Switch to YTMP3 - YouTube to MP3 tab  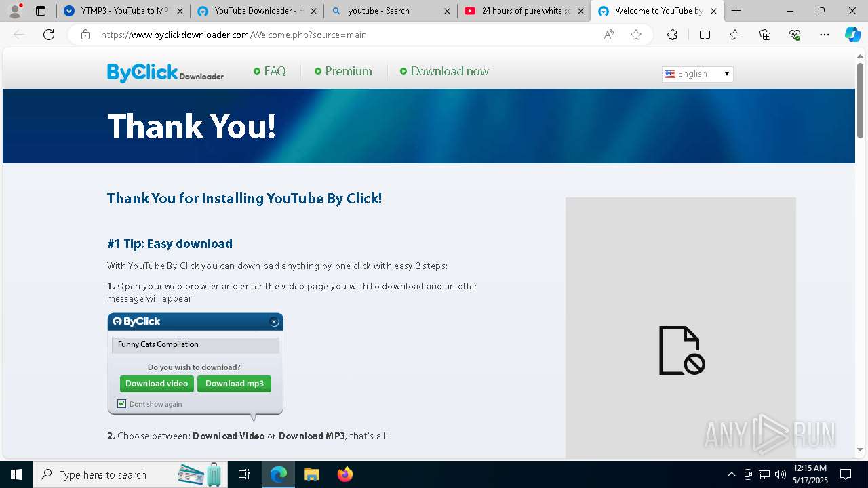123,11
